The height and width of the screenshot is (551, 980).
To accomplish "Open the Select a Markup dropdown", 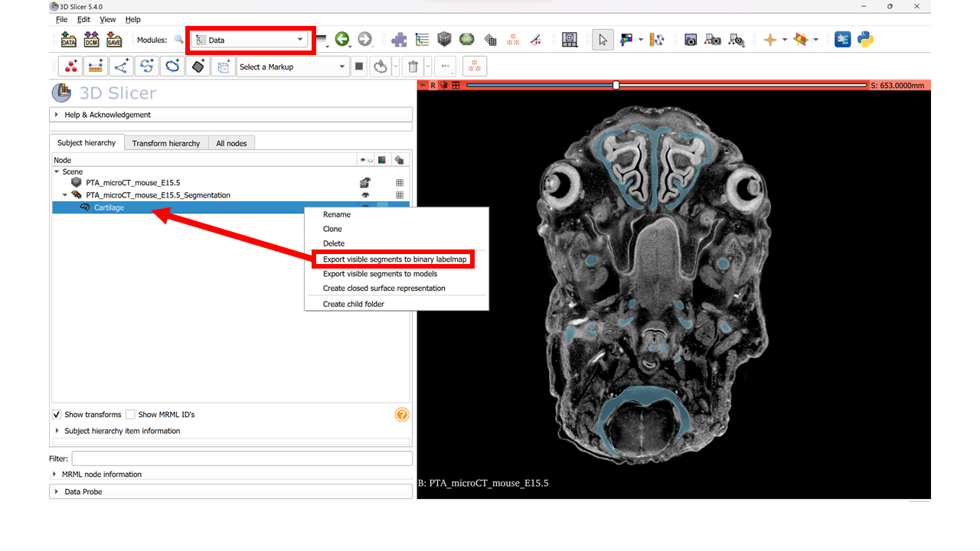I will (x=292, y=67).
